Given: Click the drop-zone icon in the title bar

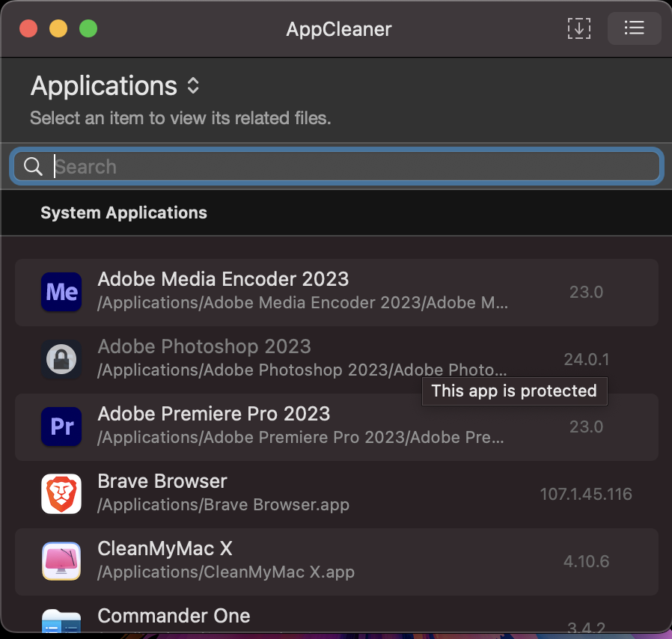Looking at the screenshot, I should (579, 28).
